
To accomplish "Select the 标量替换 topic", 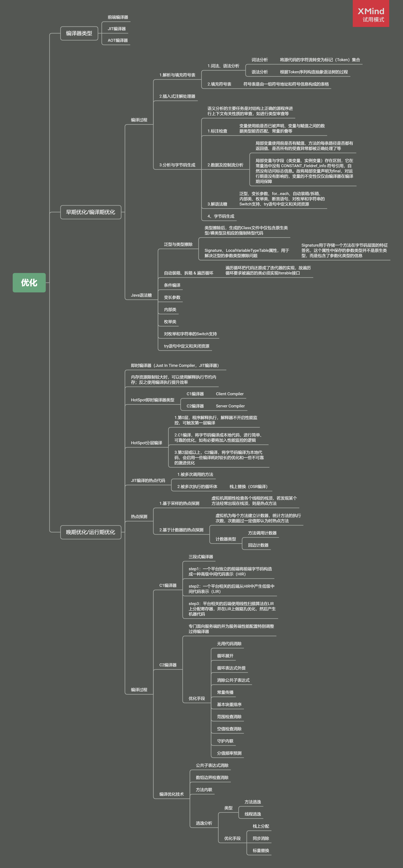I will click(261, 850).
